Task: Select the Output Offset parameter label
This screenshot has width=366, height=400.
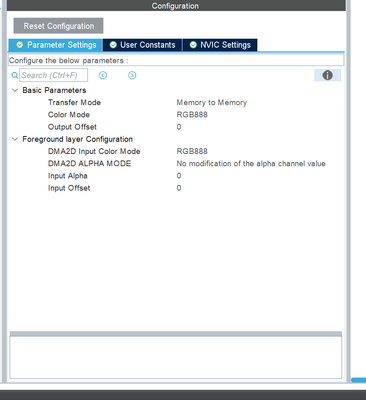Action: (72, 127)
